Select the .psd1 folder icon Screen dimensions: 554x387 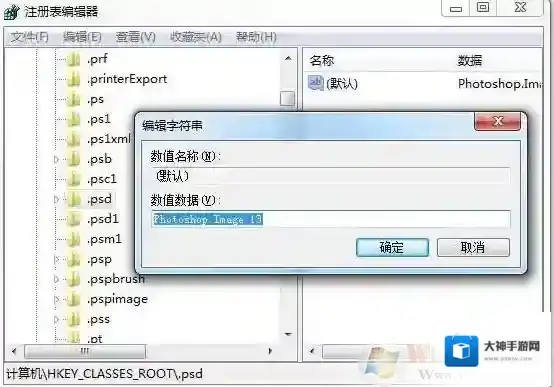[74, 219]
